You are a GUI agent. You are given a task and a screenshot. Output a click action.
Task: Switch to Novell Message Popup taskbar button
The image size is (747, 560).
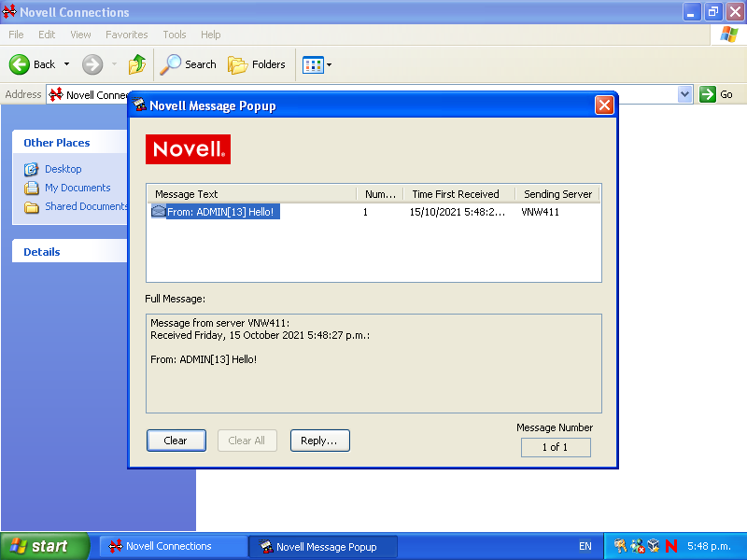point(323,546)
